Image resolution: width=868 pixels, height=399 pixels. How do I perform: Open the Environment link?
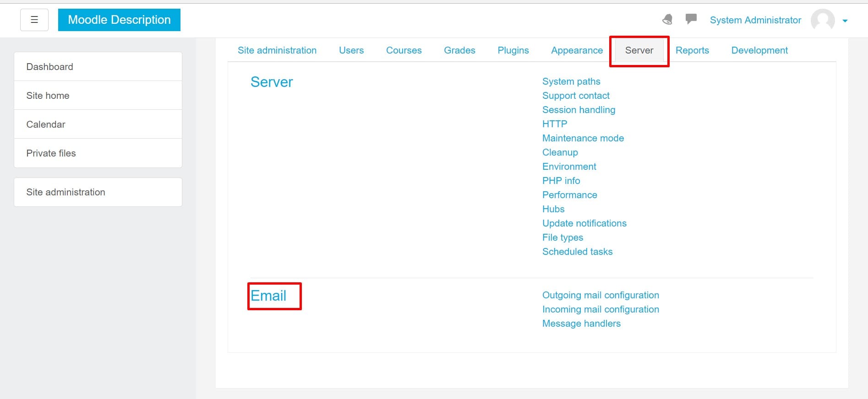click(x=569, y=167)
